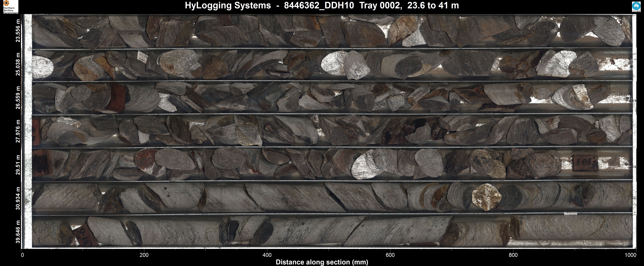
Task: Click the white paper tag in second row
Action: [x=143, y=57]
